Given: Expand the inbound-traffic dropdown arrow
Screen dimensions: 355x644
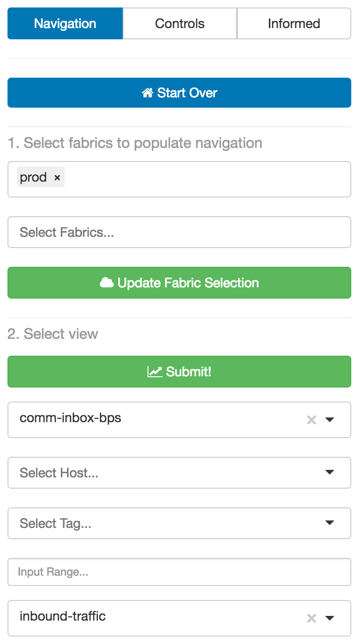Looking at the screenshot, I should tap(330, 618).
